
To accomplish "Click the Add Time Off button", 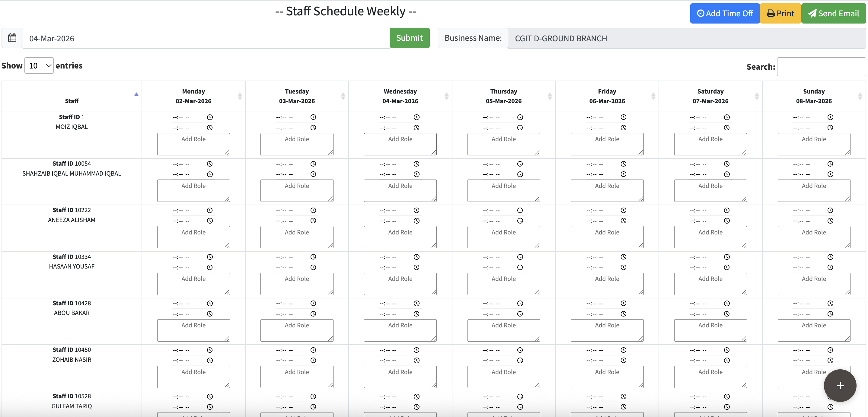I will tap(724, 14).
